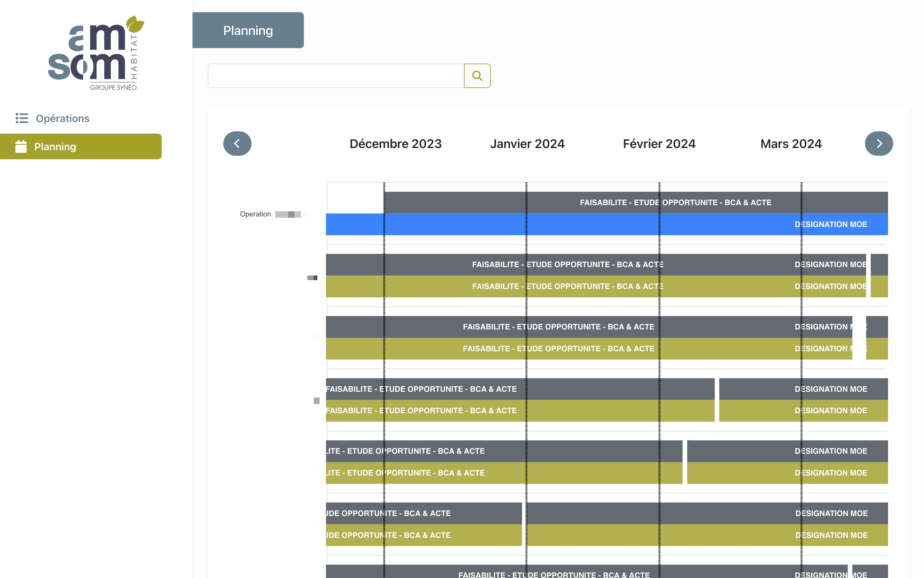Click sixth row olive DESIGNATION MOE bar
924x578 pixels.
[707, 535]
